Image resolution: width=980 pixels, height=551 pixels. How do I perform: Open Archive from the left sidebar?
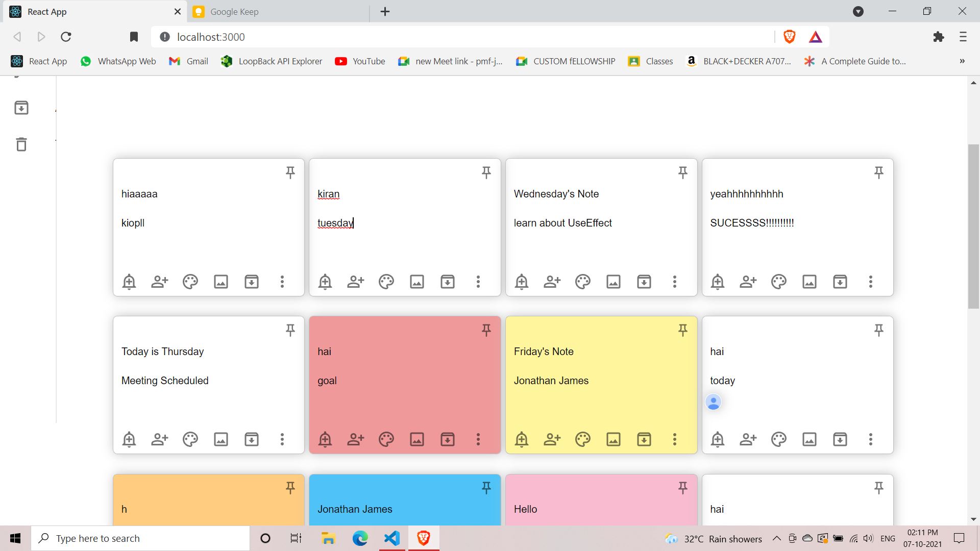pos(21,108)
